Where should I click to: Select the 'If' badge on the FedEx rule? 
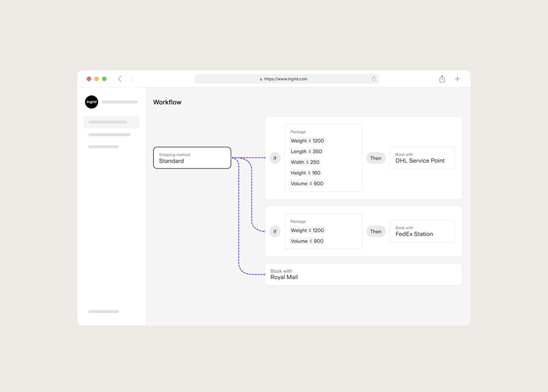(x=275, y=231)
